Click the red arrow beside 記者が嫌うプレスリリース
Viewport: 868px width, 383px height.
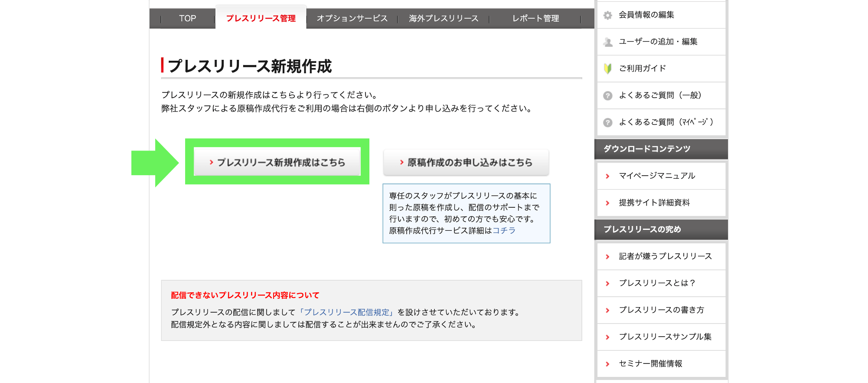point(608,257)
